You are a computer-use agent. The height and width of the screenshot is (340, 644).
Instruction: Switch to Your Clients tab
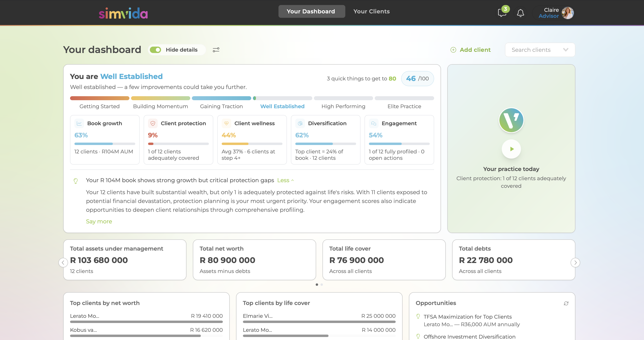point(372,12)
